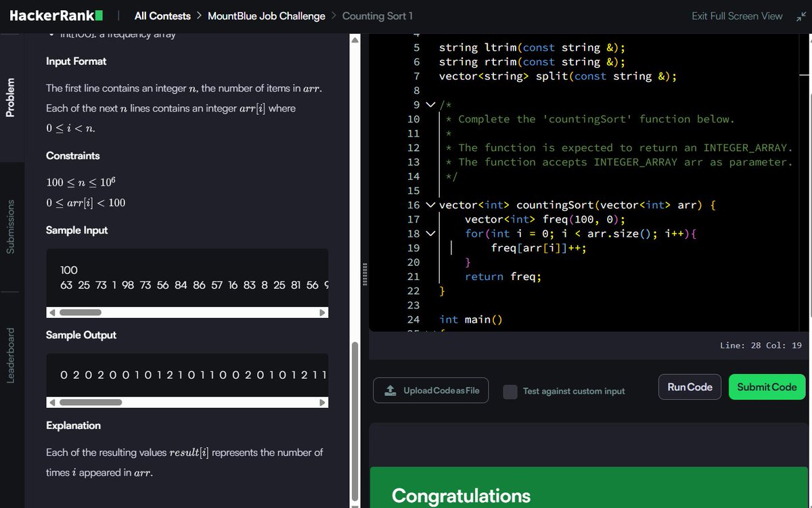The height and width of the screenshot is (508, 812).
Task: Click the 'return freq;' code line
Action: pyautogui.click(x=503, y=276)
